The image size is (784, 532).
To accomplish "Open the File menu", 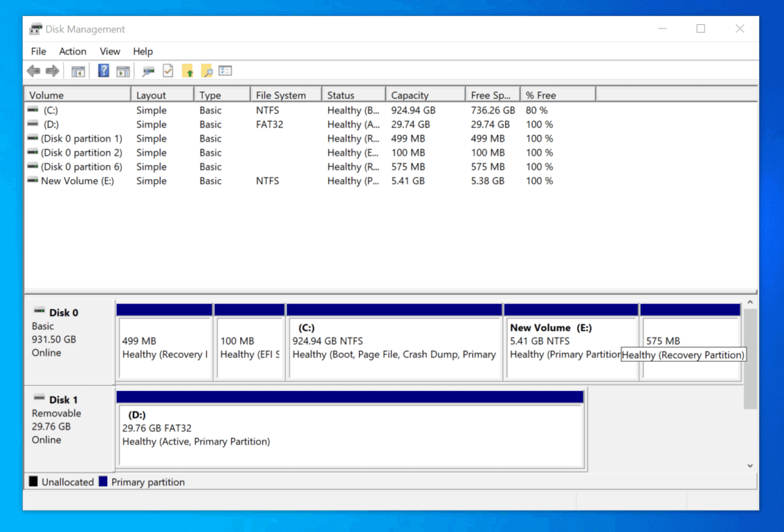I will tap(38, 51).
